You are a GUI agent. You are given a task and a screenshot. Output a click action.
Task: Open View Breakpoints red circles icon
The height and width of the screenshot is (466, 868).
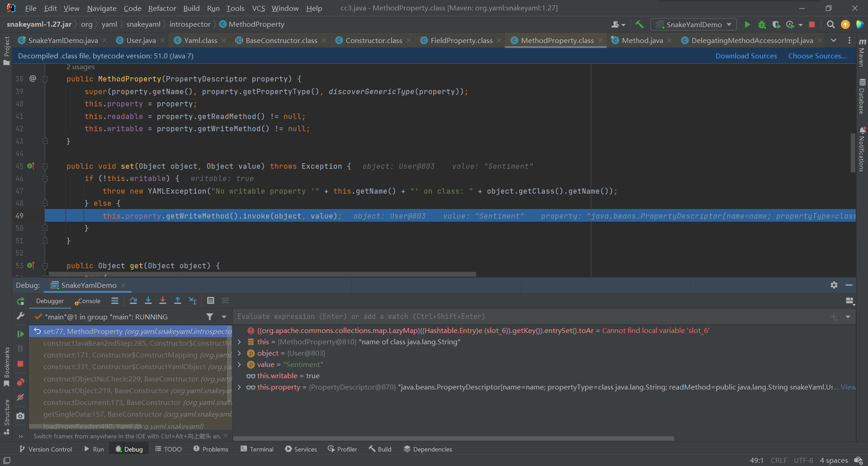click(x=20, y=382)
